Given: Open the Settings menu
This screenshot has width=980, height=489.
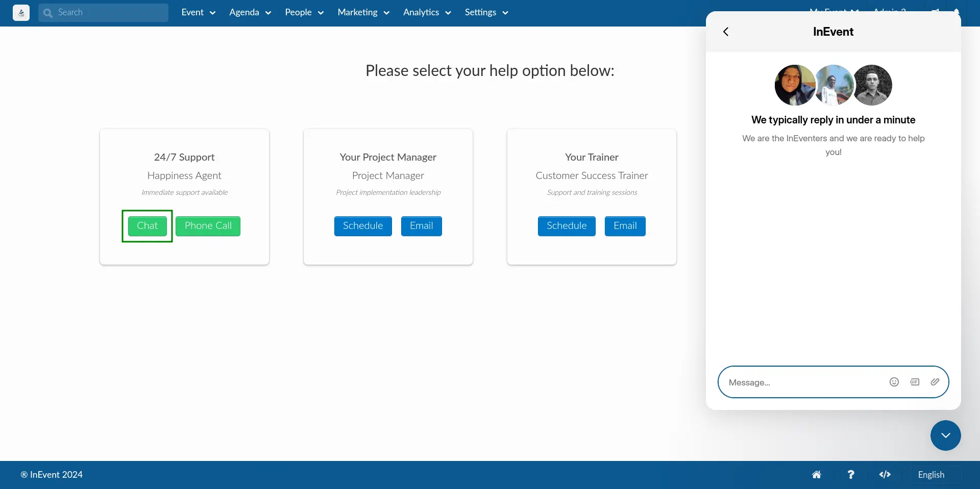Looking at the screenshot, I should click(486, 13).
